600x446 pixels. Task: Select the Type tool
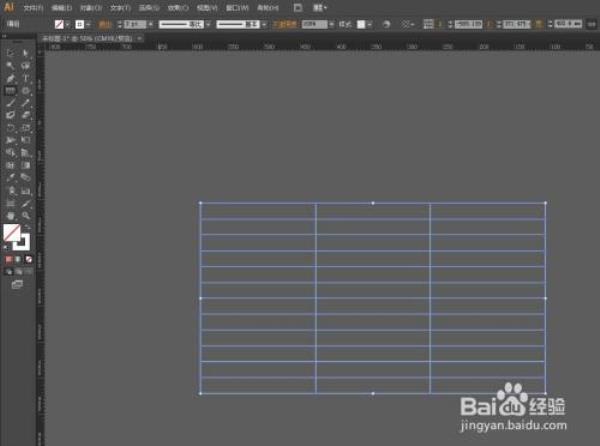point(26,78)
